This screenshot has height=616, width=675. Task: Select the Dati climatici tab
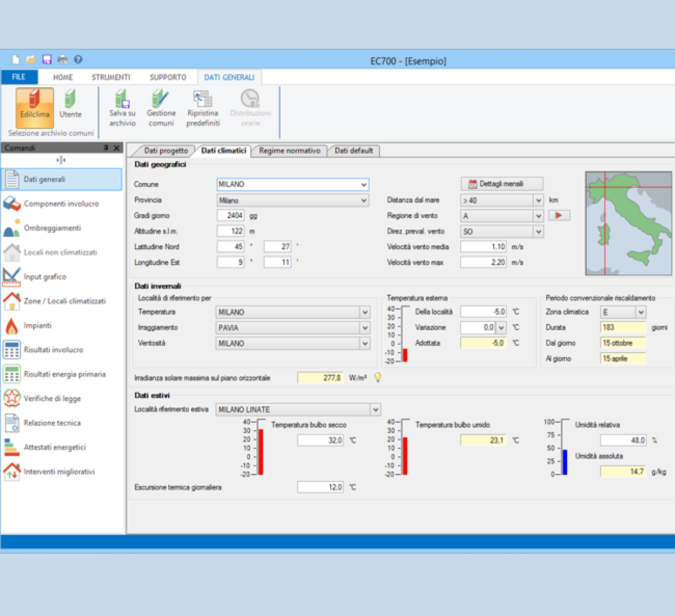tap(224, 151)
